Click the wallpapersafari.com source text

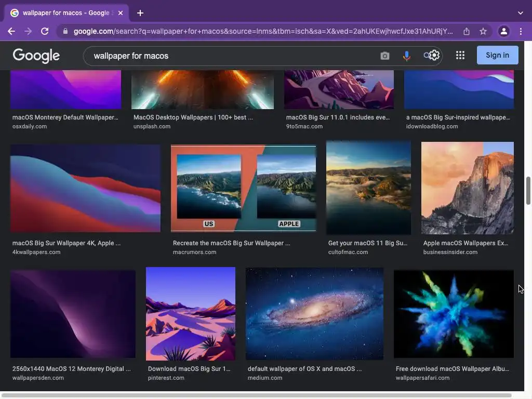[423, 378]
